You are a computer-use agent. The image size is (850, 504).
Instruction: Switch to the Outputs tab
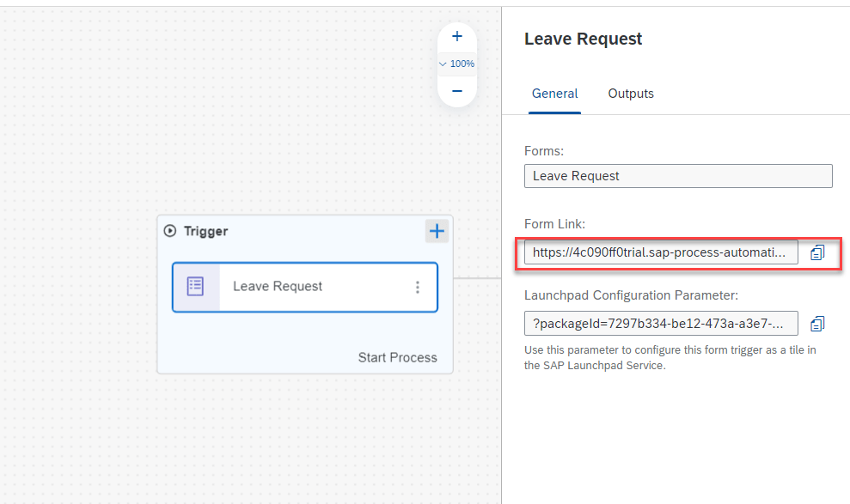point(631,94)
